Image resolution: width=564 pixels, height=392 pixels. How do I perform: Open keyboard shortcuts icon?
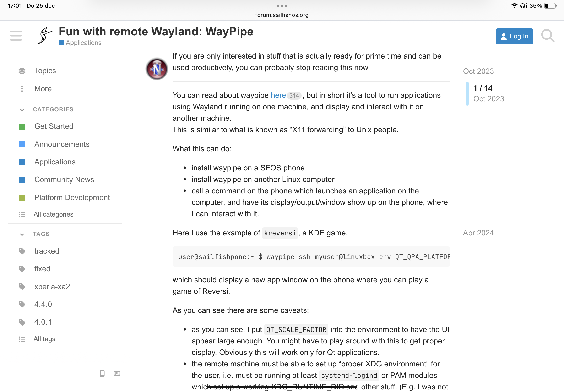[117, 374]
